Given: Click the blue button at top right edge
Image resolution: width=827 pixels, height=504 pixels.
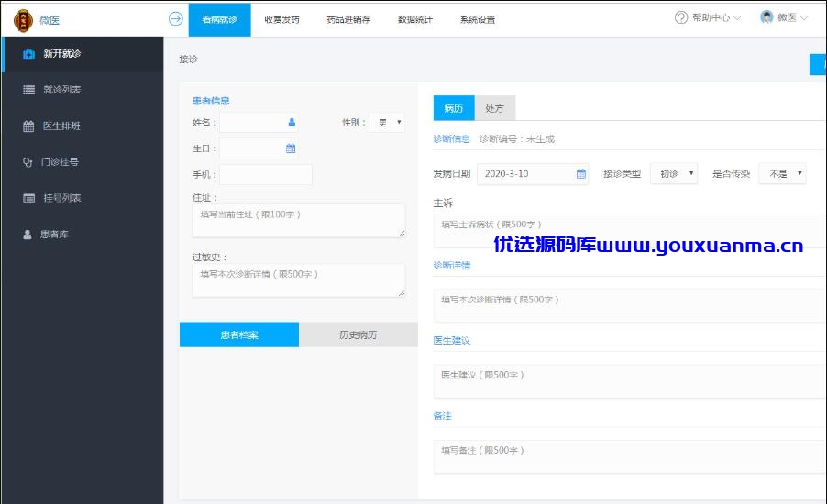Looking at the screenshot, I should 818,64.
